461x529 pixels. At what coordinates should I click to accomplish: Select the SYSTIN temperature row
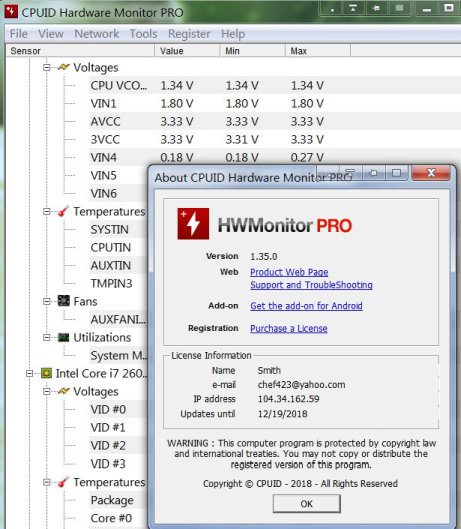point(119,229)
